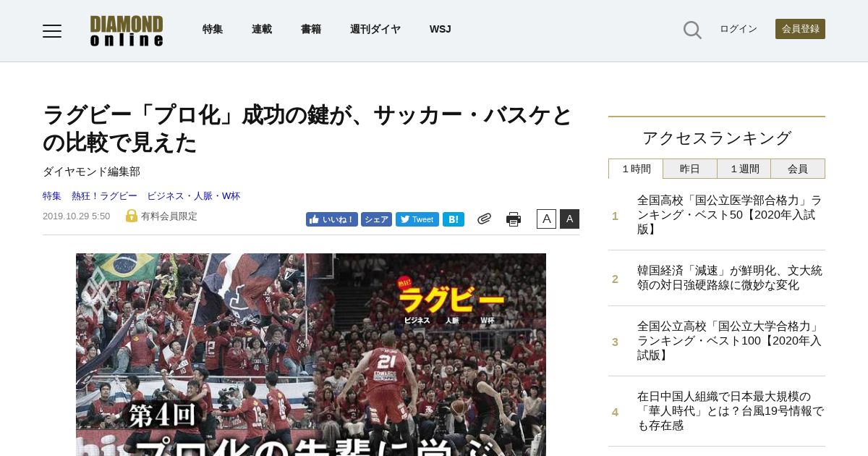Open the 書籍 menu item
This screenshot has width=868, height=456.
[x=311, y=29]
